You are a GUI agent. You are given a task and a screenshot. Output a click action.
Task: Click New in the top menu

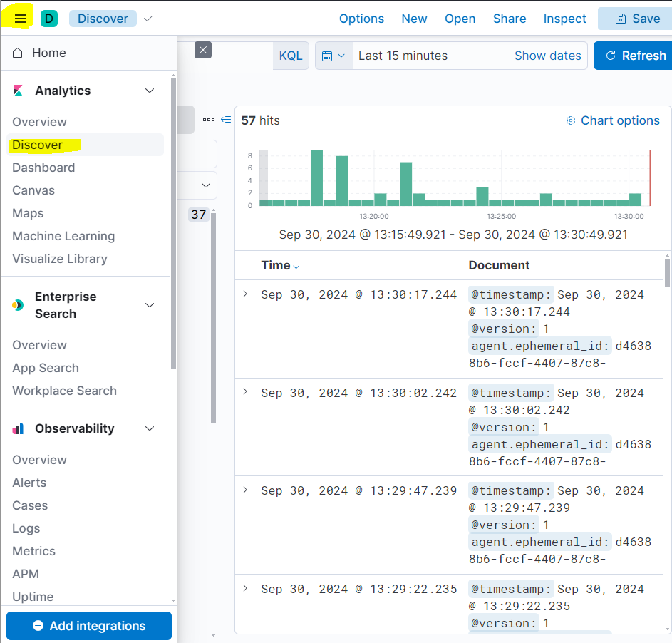(x=414, y=19)
